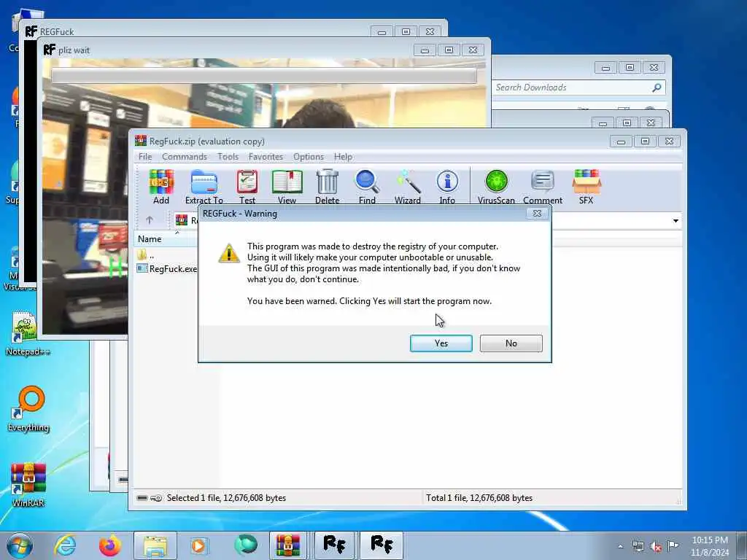Click Yes in the REGFuck Warning dialog
The image size is (747, 560).
[x=441, y=343]
